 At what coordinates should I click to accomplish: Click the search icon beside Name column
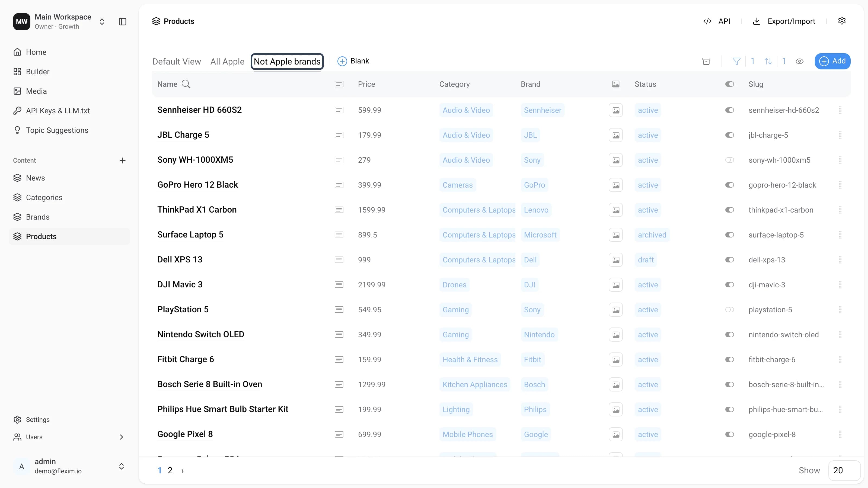186,84
